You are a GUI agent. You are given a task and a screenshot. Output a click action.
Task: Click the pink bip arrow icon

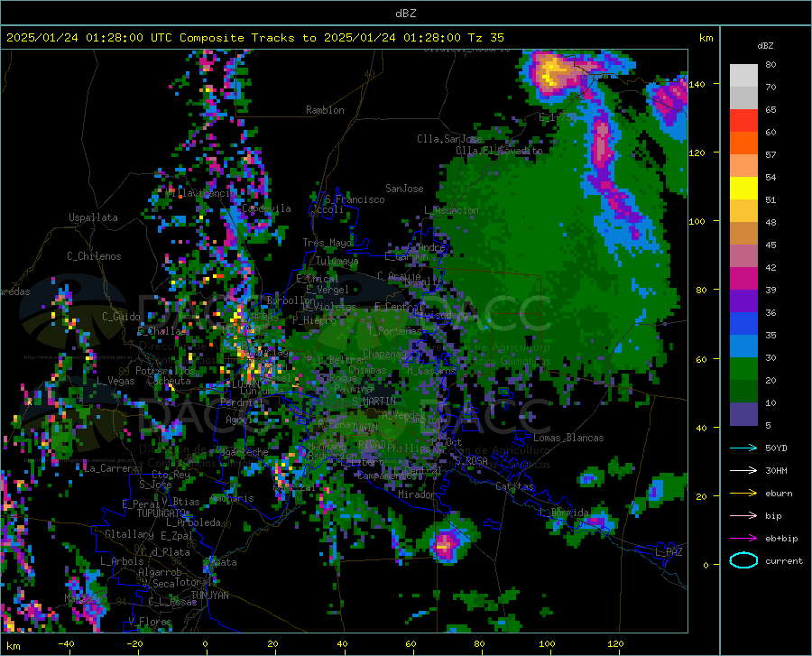(743, 516)
